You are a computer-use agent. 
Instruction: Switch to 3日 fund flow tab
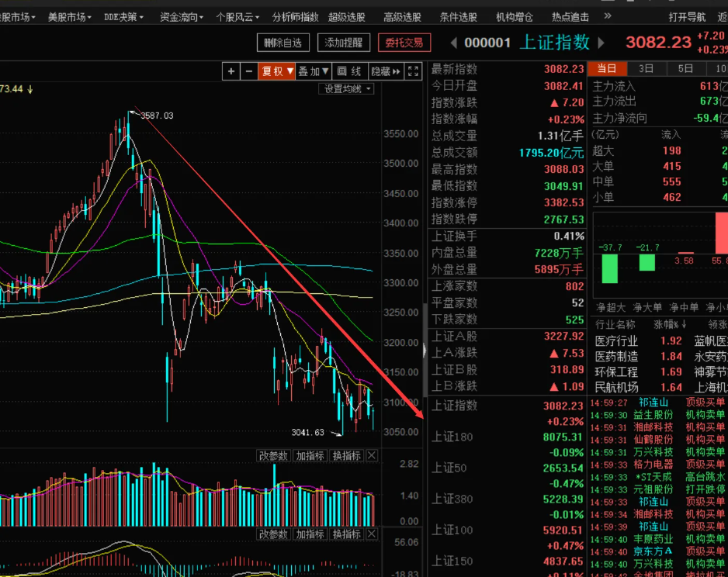[647, 69]
